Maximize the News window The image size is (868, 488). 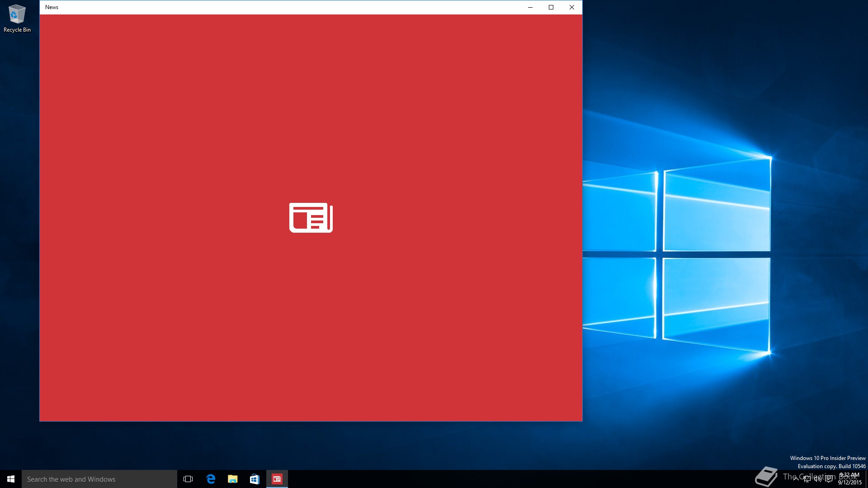tap(551, 7)
